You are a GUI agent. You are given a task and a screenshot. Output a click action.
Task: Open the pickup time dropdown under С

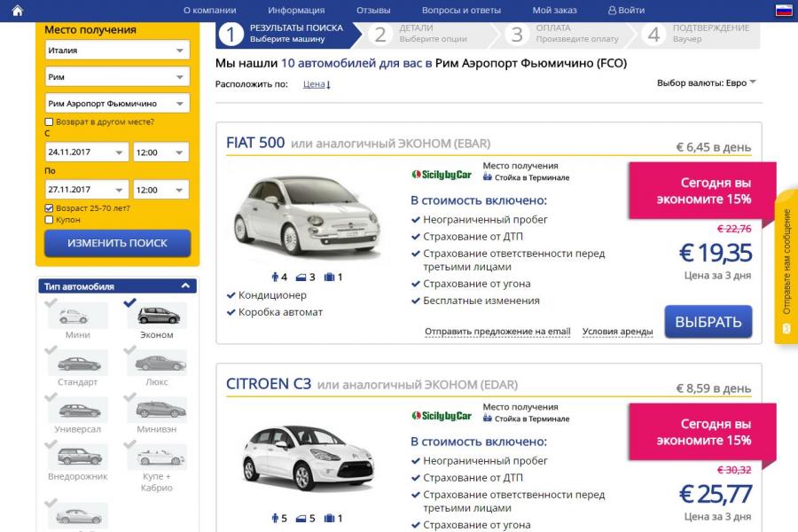click(x=160, y=153)
